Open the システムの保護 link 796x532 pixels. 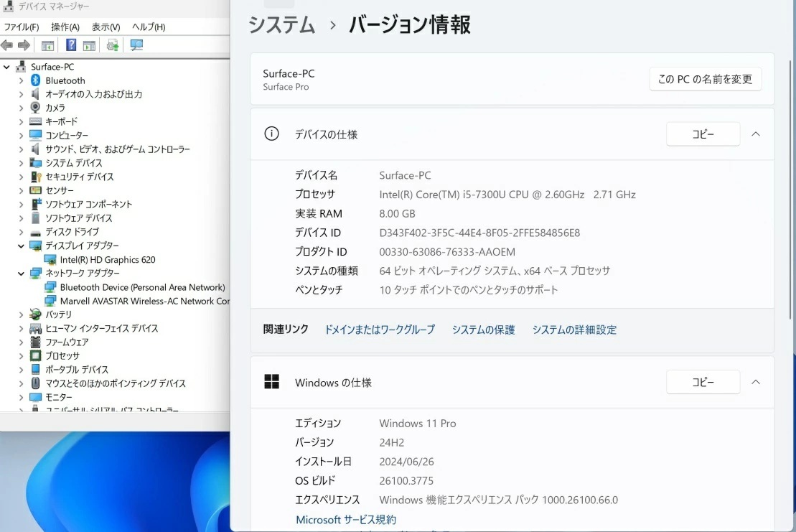point(483,330)
